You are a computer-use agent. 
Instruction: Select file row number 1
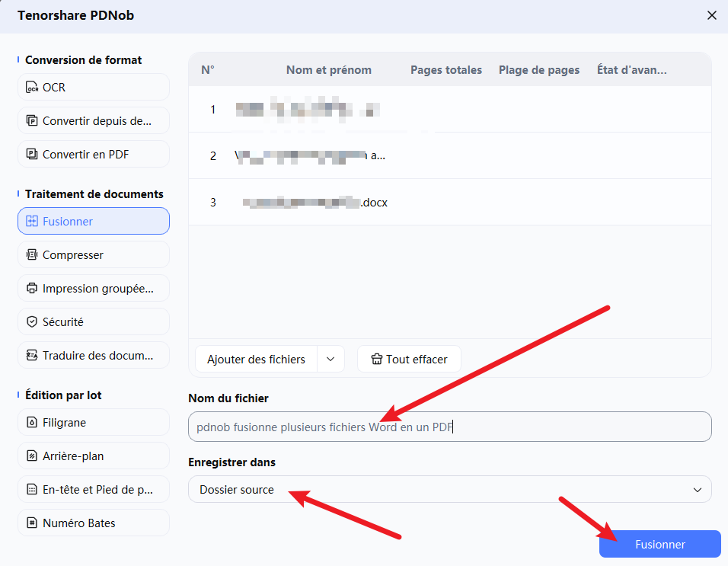click(449, 109)
